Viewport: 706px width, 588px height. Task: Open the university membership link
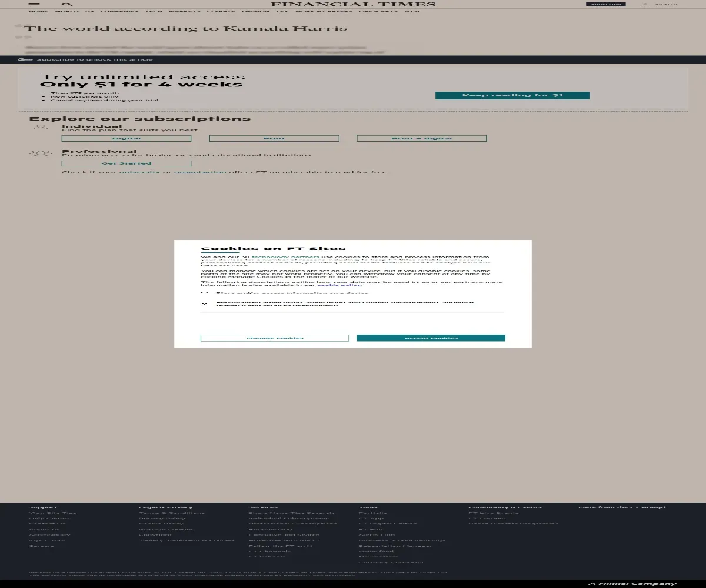point(139,172)
